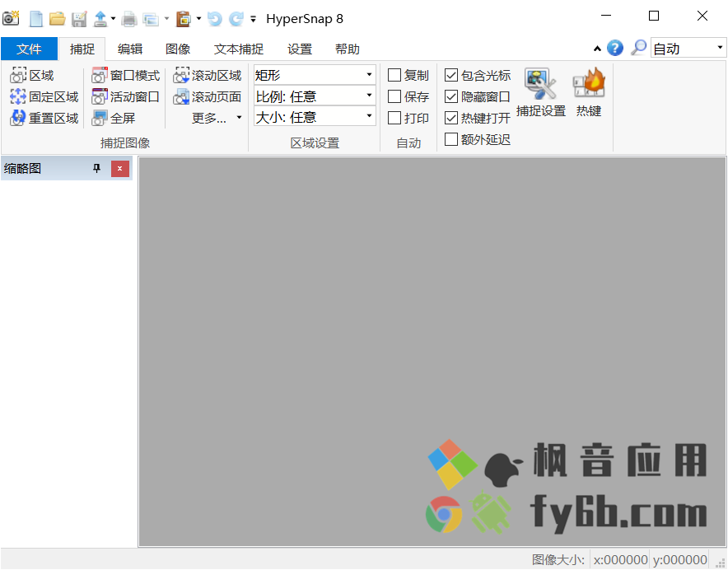Capture Full Screen (全屏)
This screenshot has width=728, height=570.
(x=114, y=118)
